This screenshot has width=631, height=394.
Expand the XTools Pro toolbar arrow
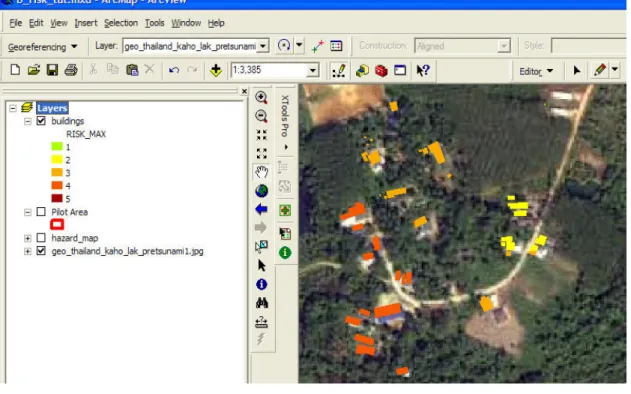[286, 147]
